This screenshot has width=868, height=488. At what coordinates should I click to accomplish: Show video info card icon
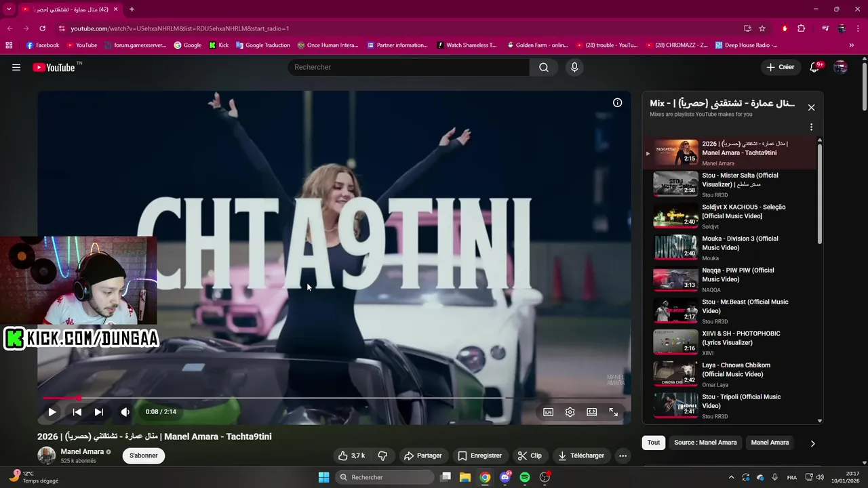click(x=617, y=103)
